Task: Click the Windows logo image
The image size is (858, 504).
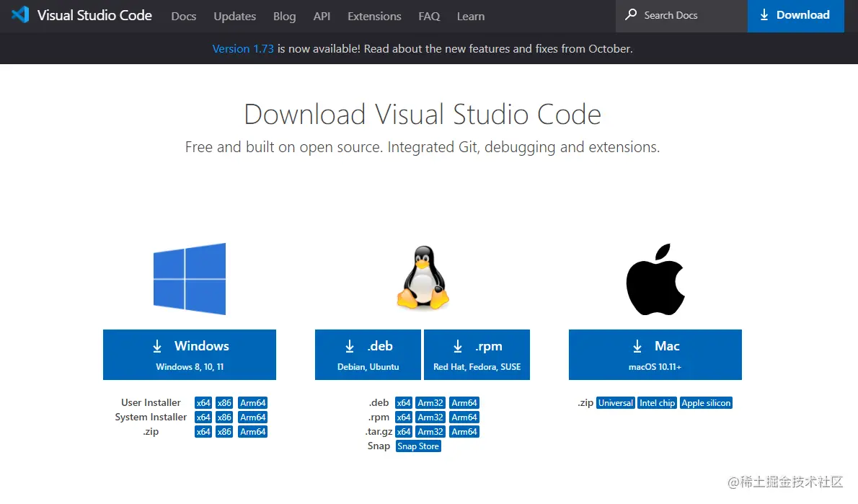Action: 190,279
